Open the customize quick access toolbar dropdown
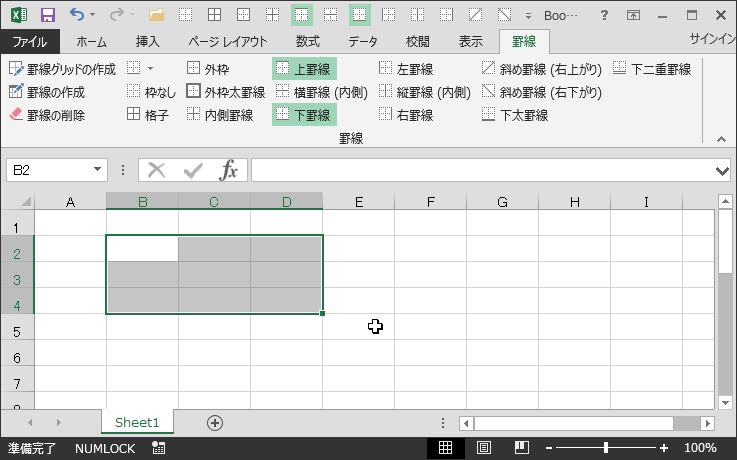Screen dimensions: 737x460 (528, 16)
